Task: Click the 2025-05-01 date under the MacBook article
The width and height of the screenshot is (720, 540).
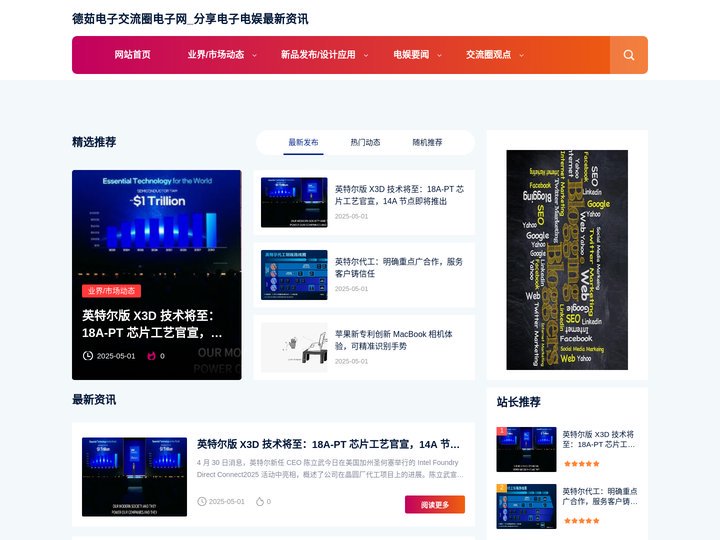Action: (351, 361)
